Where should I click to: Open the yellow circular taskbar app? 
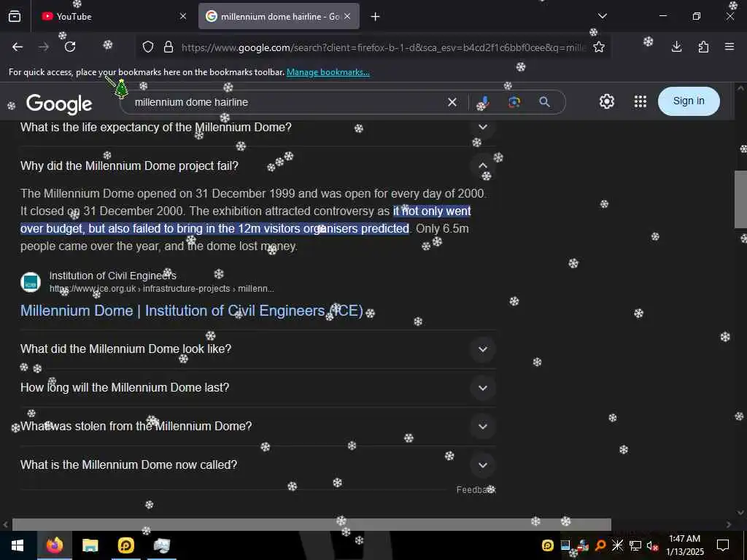pos(125,545)
